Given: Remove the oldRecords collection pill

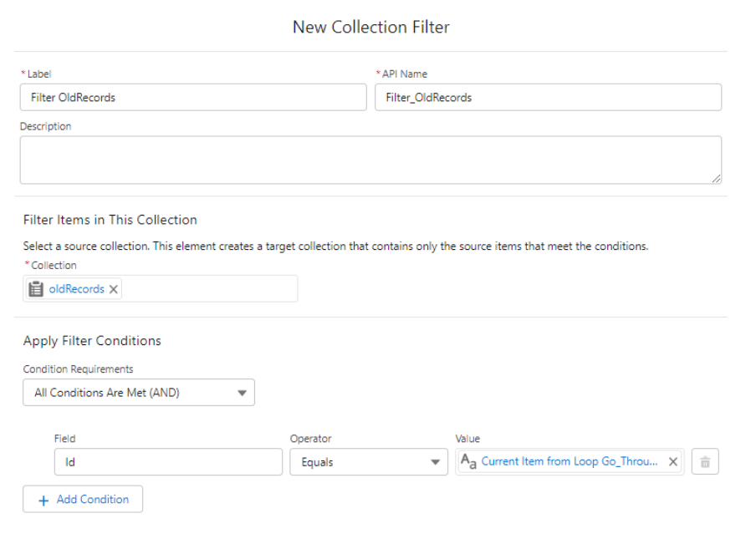Looking at the screenshot, I should (114, 289).
